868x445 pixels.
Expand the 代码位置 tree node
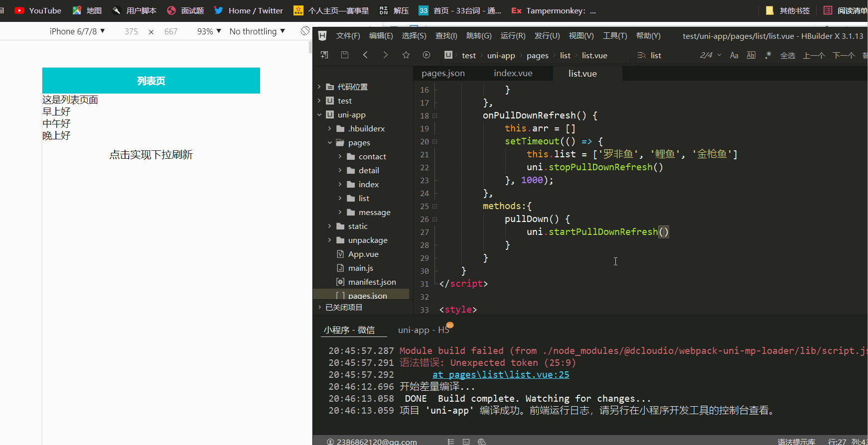coord(319,87)
